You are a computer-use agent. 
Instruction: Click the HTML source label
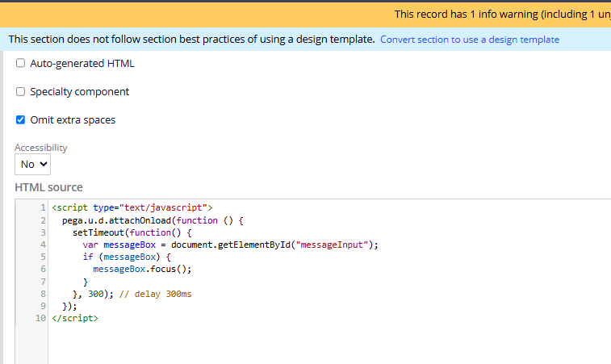pyautogui.click(x=48, y=187)
